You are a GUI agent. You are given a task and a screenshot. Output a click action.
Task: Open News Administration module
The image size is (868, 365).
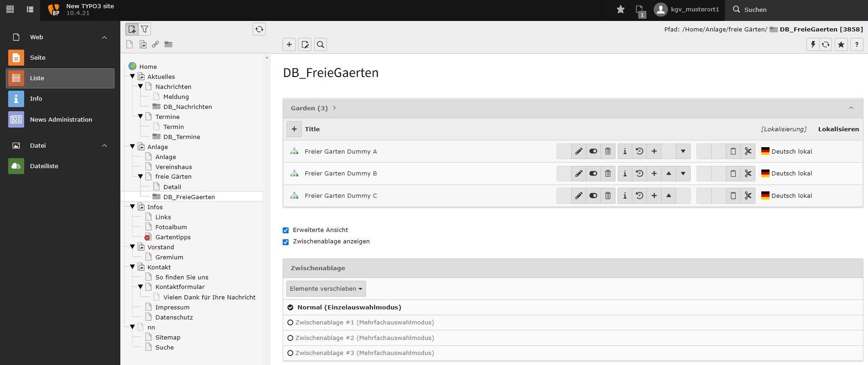tap(60, 119)
